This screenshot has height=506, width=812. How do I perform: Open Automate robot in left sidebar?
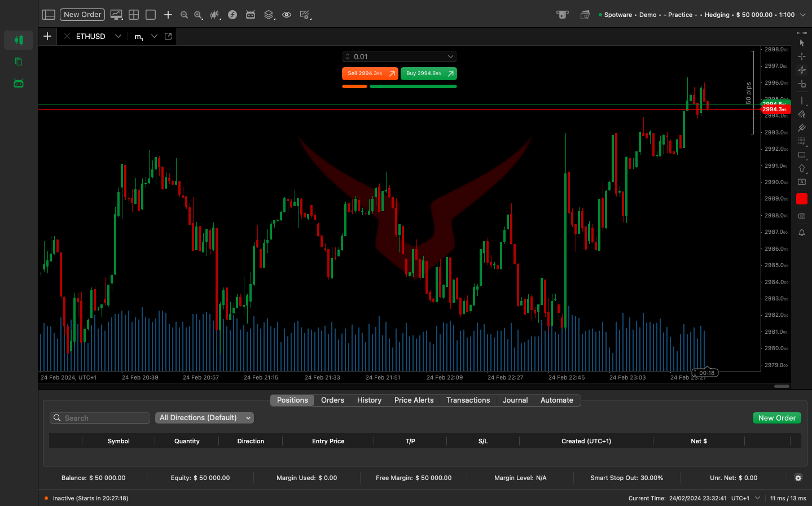coord(19,84)
